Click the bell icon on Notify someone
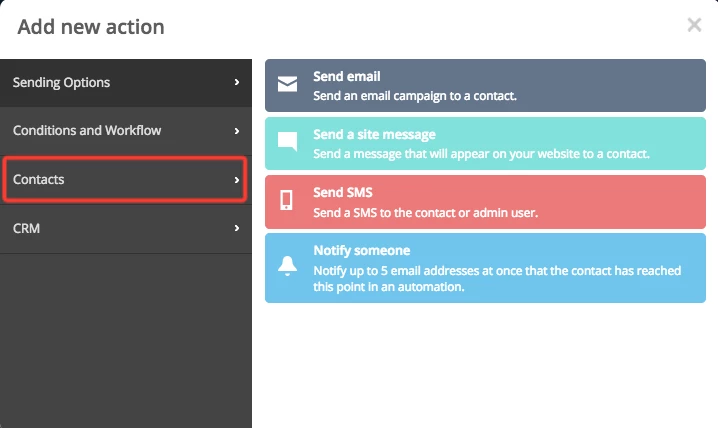 [x=288, y=266]
